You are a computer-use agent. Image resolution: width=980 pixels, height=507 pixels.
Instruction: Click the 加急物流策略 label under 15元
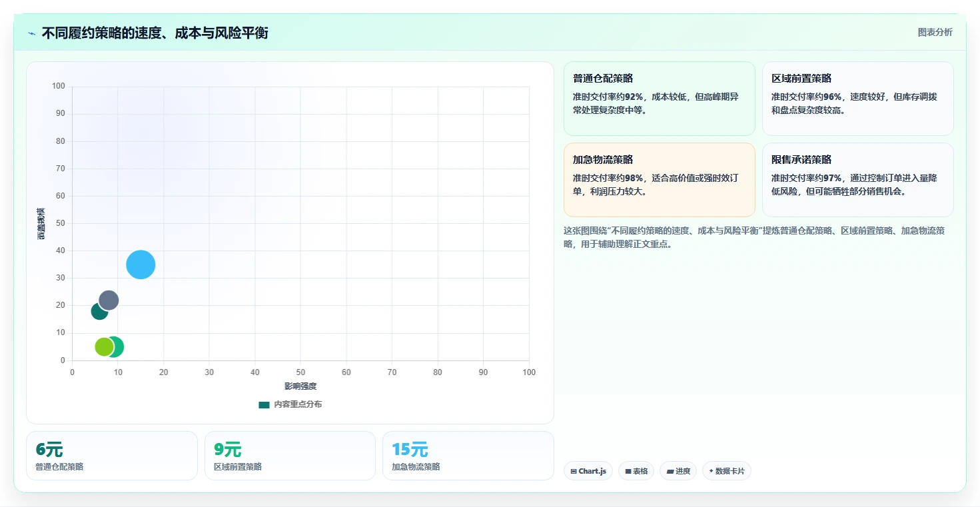[x=416, y=466]
